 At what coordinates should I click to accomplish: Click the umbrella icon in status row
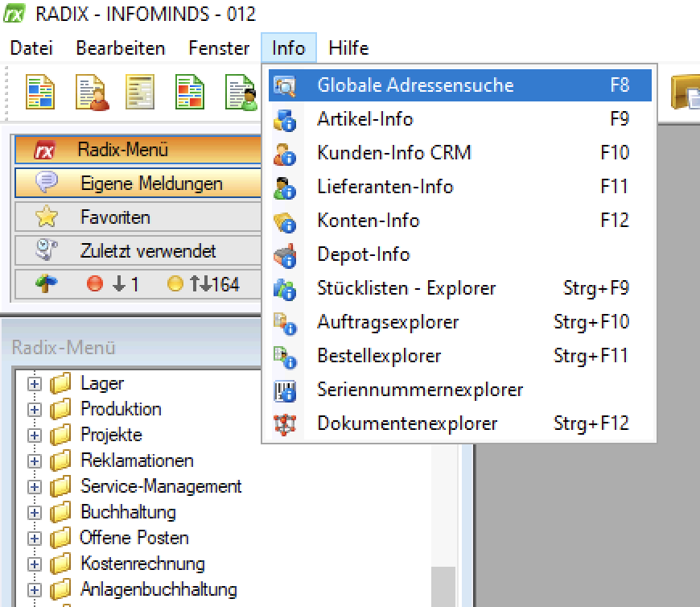pyautogui.click(x=47, y=284)
